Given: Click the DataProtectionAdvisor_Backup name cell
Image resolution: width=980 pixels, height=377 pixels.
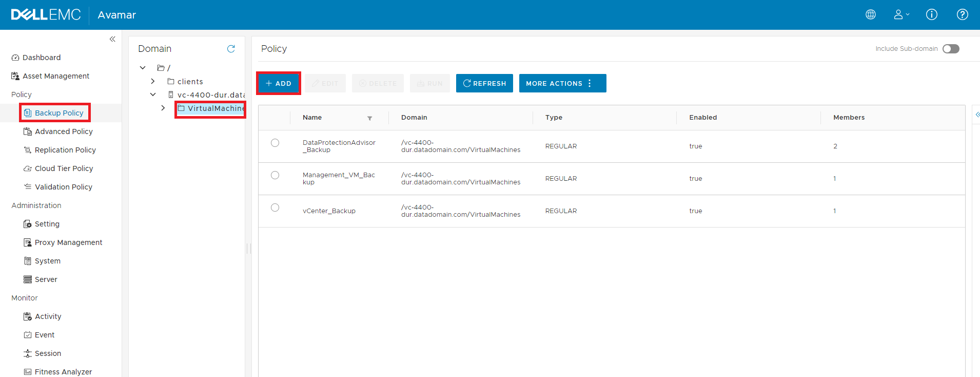Looking at the screenshot, I should coord(339,146).
